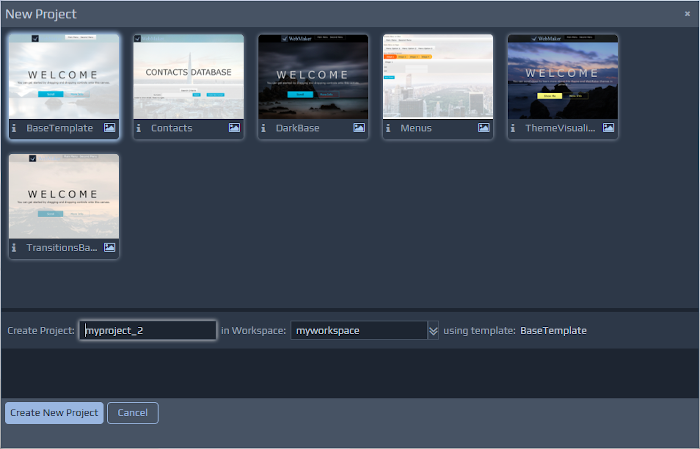Click the DarkBase label text

point(297,128)
